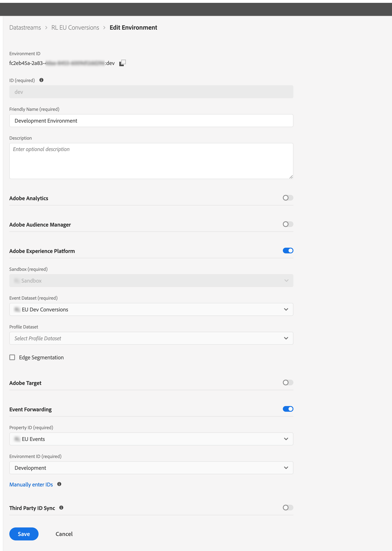
Task: Click breadcrumb chevron after RL EU Conversions
Action: click(x=104, y=28)
